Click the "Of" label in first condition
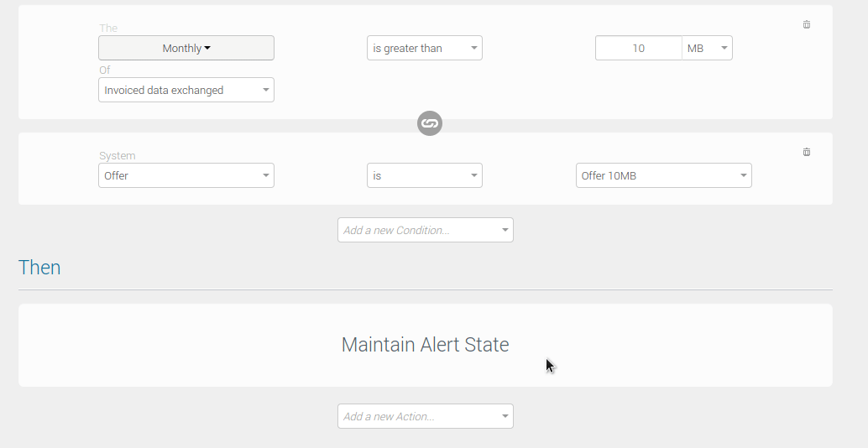 point(105,70)
